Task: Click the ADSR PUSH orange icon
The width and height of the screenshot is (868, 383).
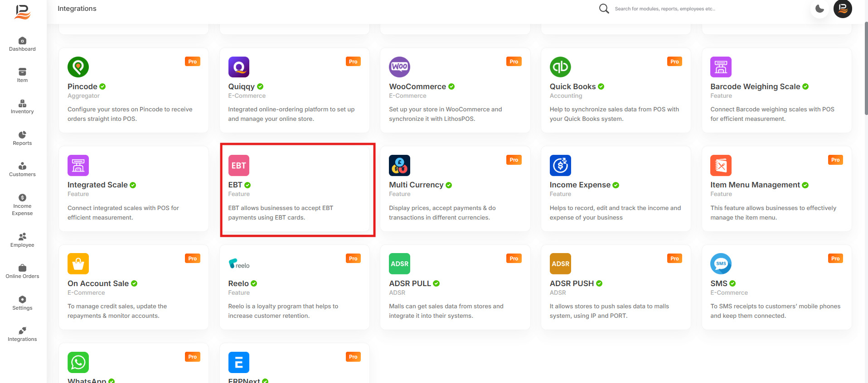Action: click(x=560, y=263)
